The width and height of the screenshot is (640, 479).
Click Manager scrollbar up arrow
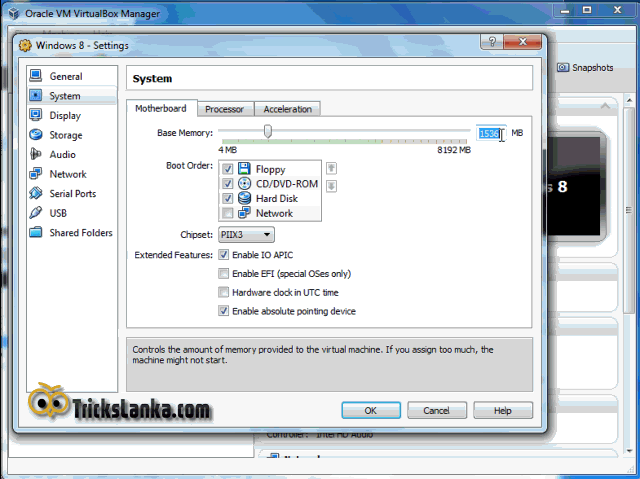629,100
